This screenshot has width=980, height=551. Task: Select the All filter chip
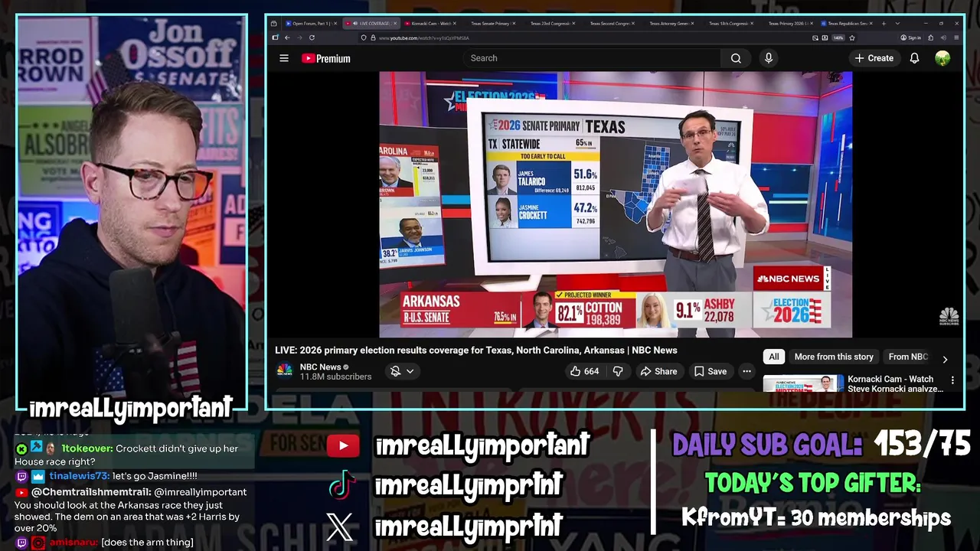pyautogui.click(x=774, y=357)
